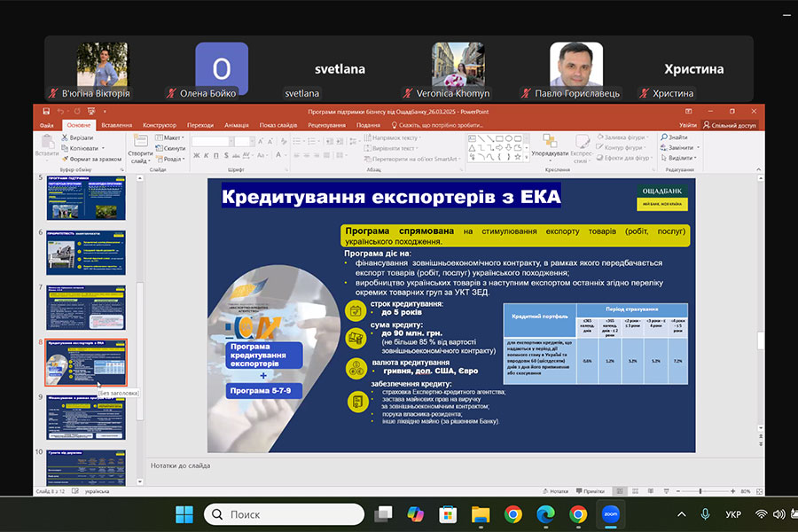Screen dimensions: 798x532
Task: Open the Розділ (Section) dropdown
Action: click(x=171, y=159)
